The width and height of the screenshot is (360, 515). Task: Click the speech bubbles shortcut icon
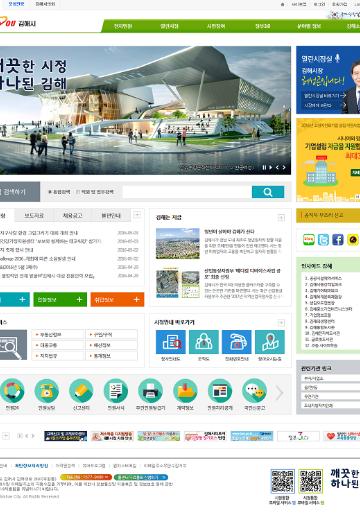[x=254, y=391]
